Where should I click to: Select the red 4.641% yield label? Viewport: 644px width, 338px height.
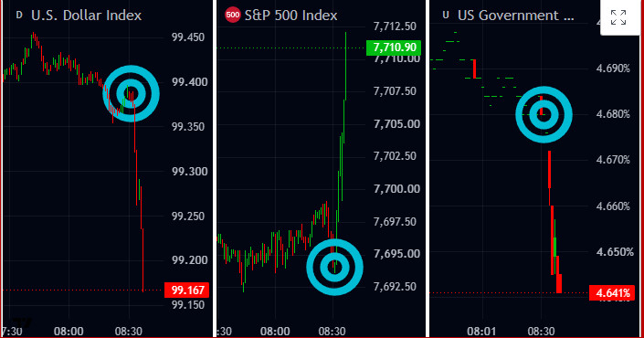612,293
